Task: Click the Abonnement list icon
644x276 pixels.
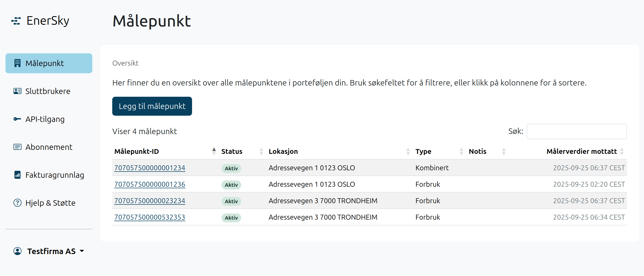Action: pos(17,147)
